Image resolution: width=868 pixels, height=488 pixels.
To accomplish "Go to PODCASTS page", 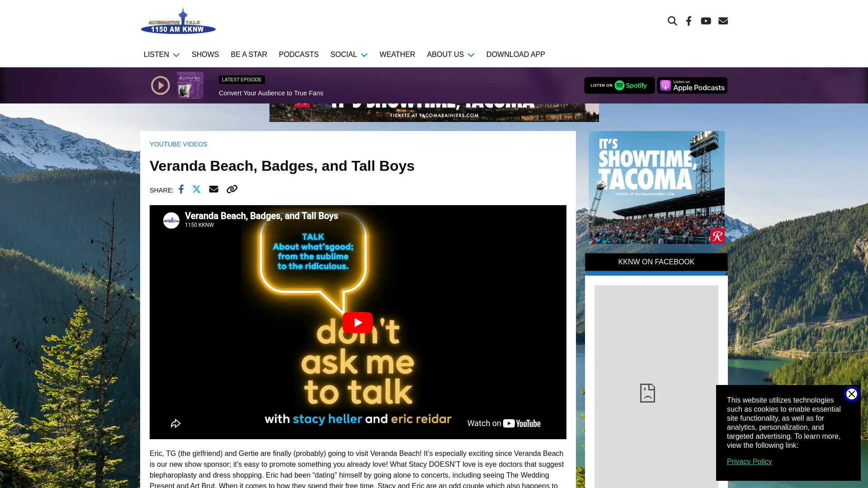I will [x=299, y=55].
